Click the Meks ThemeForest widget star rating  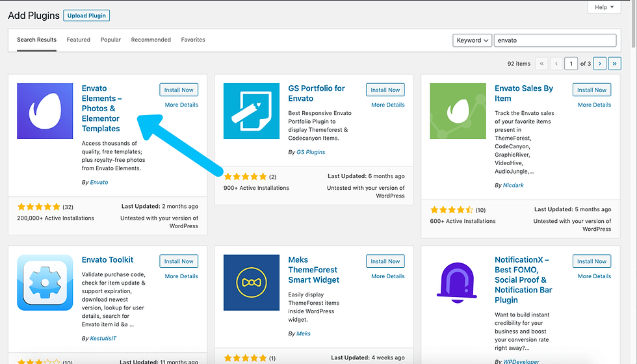point(246,358)
